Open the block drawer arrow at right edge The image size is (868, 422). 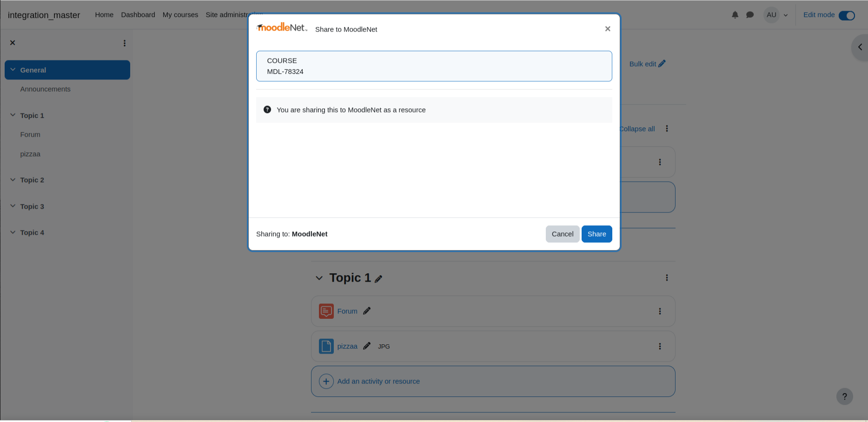[860, 47]
